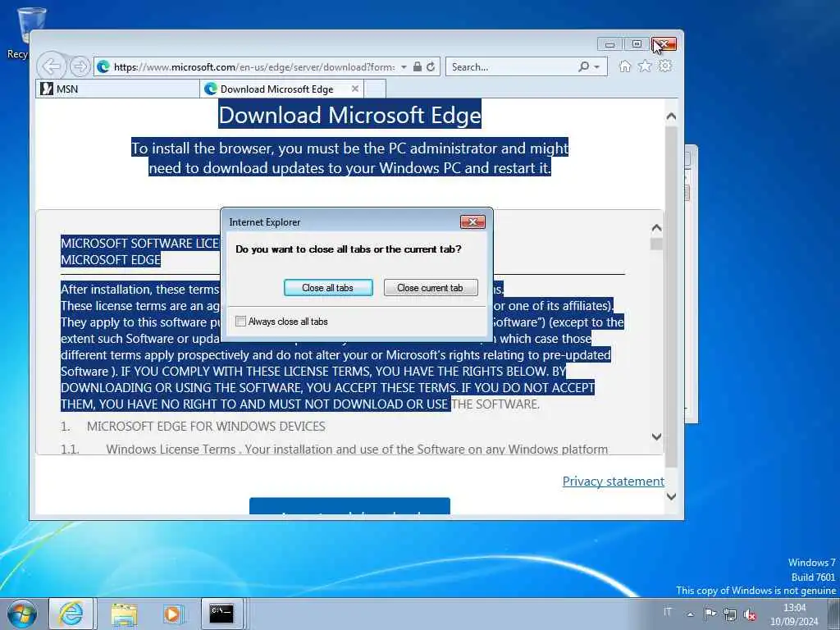Open a new tab with blank tab button
840x630 pixels.
coord(375,89)
